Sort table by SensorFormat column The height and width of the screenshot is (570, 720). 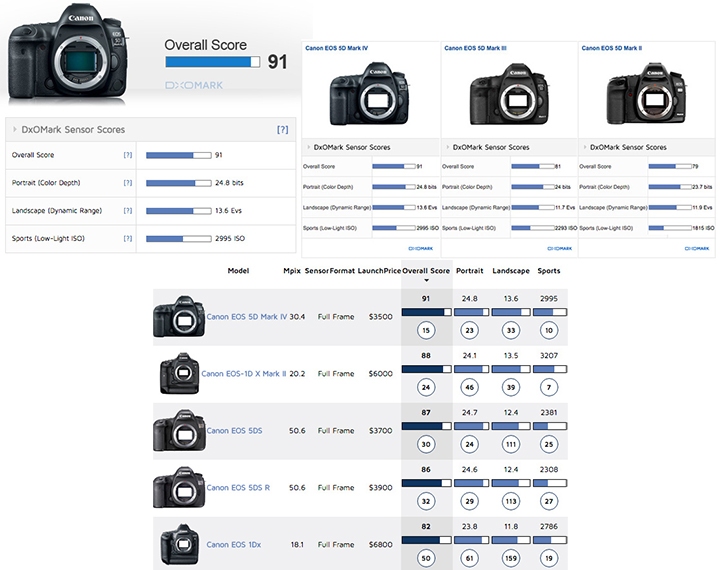tap(330, 271)
